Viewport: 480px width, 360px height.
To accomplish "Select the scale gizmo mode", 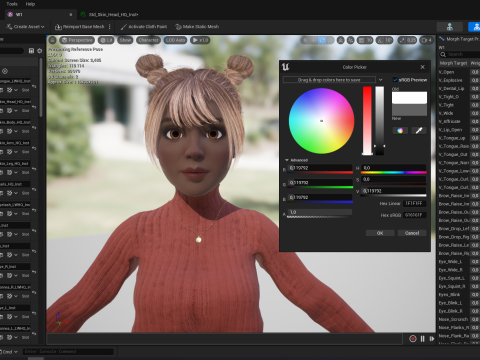I will (x=330, y=40).
